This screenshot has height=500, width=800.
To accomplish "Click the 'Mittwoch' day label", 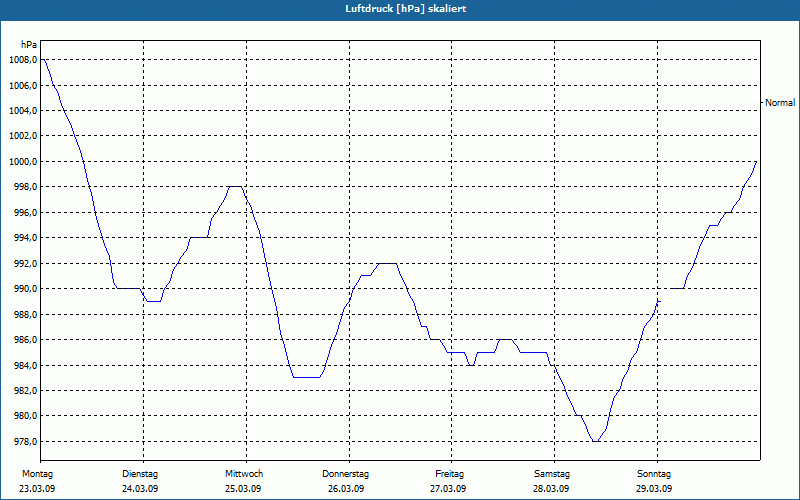I will [244, 474].
